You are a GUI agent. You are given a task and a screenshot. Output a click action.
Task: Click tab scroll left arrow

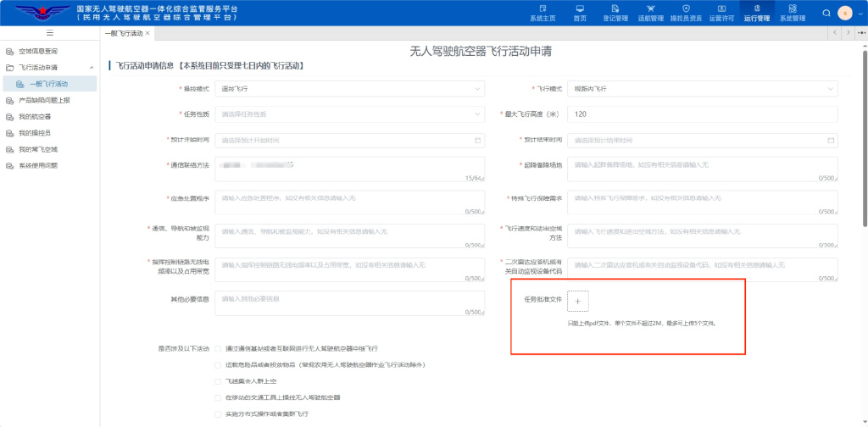coord(835,33)
